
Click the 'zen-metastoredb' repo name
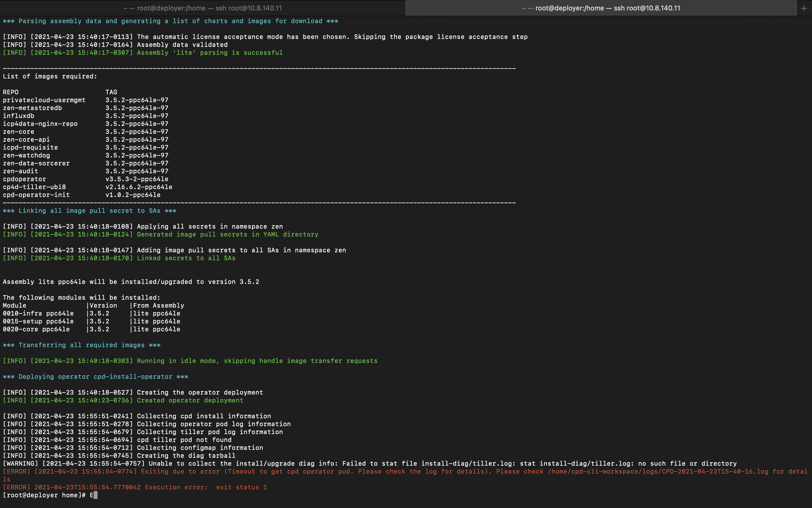click(32, 108)
